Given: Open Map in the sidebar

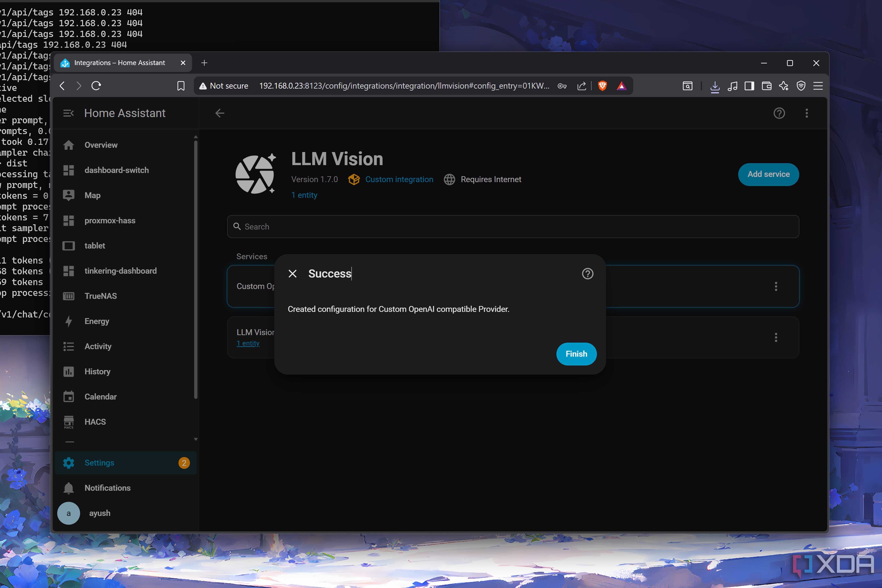Looking at the screenshot, I should point(126,195).
